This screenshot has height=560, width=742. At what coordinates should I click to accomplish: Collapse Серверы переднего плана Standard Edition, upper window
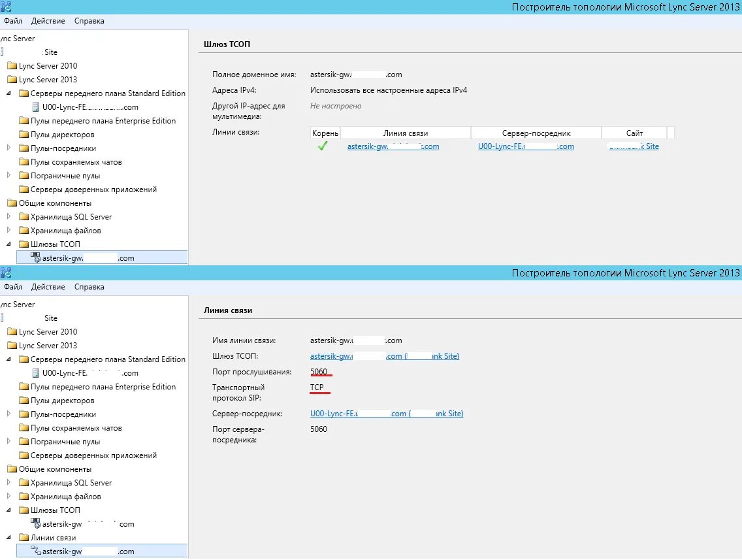[8, 93]
